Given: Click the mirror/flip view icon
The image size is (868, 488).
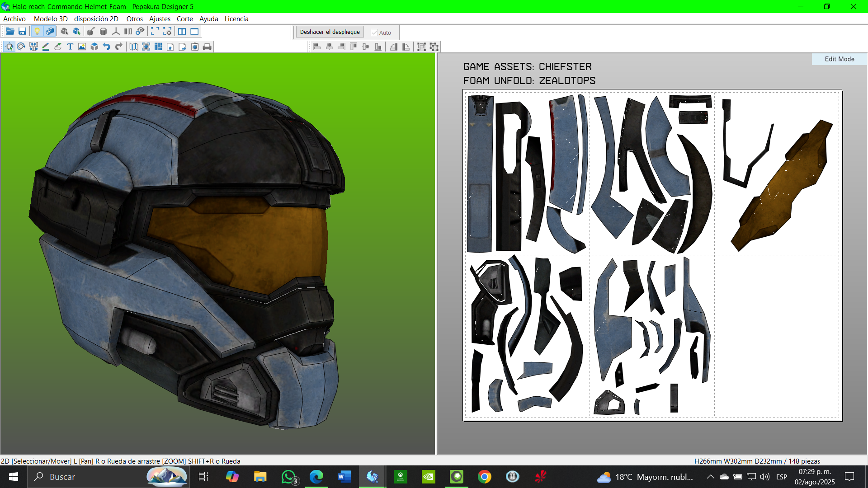Looking at the screenshot, I should [x=128, y=32].
